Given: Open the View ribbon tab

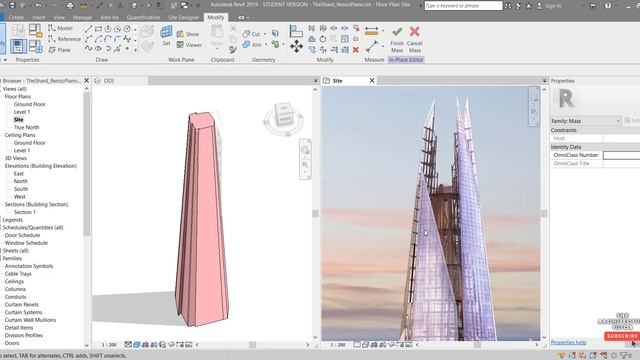Looking at the screenshot, I should coord(59,18).
